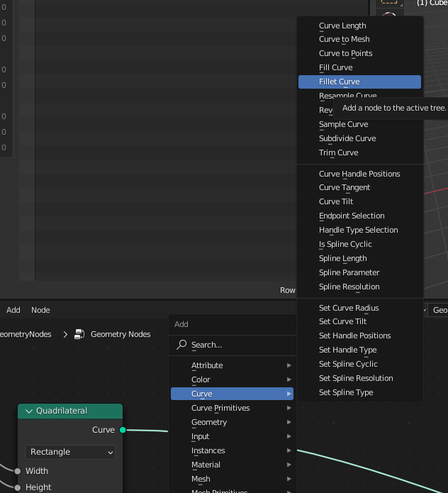Select Endpoint Selection node
This screenshot has width=448, height=493.
point(359,216)
